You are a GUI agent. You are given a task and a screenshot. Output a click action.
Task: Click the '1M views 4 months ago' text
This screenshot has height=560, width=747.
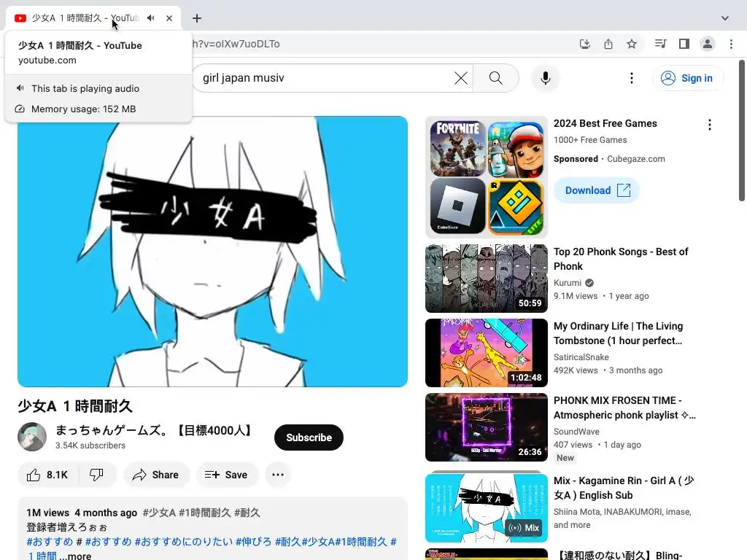82,513
